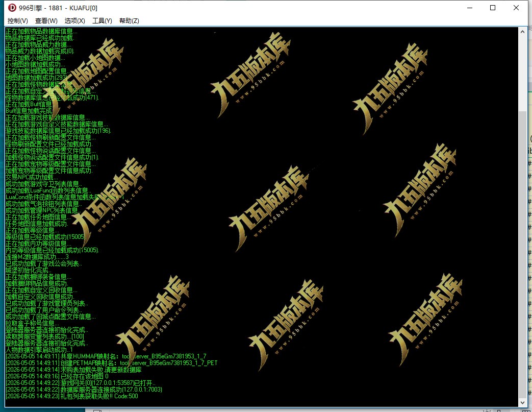Select log line 已成功加载了用户命令列表

pyautogui.click(x=44, y=310)
